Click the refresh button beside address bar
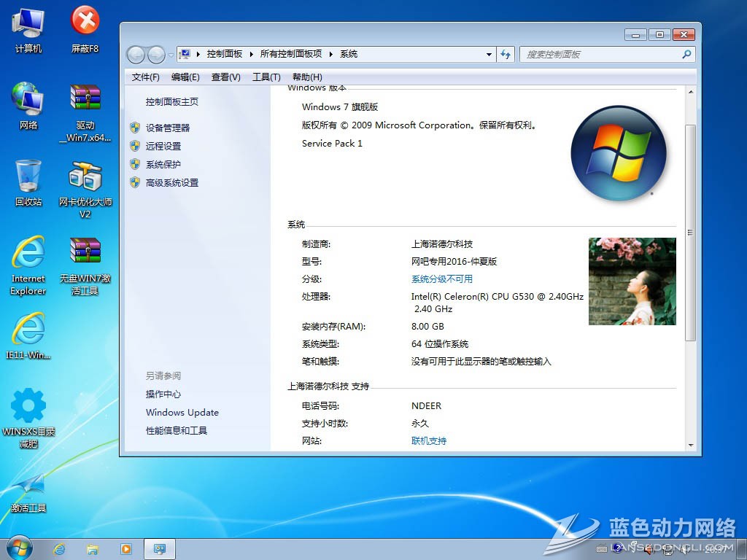 (506, 55)
